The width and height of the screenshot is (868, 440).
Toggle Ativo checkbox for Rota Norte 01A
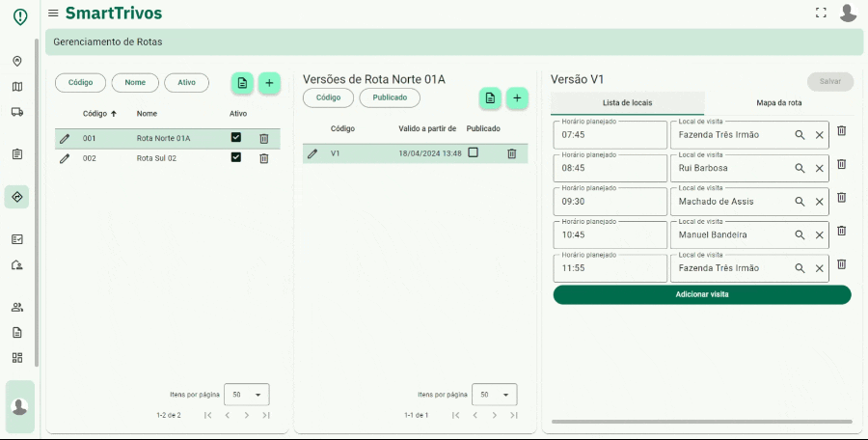[x=236, y=137]
